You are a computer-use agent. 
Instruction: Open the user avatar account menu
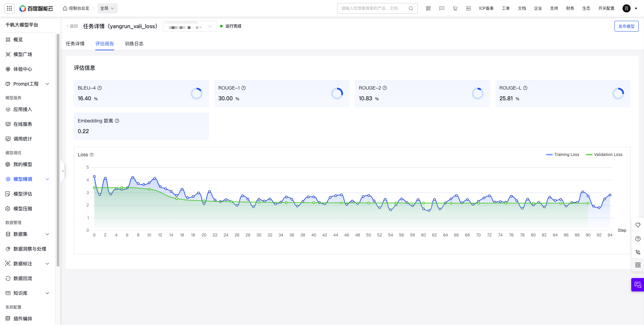click(x=627, y=8)
